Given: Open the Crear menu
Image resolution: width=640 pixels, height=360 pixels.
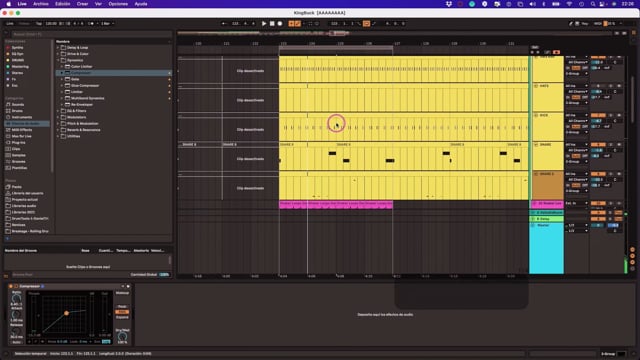Looking at the screenshot, I should (82, 4).
